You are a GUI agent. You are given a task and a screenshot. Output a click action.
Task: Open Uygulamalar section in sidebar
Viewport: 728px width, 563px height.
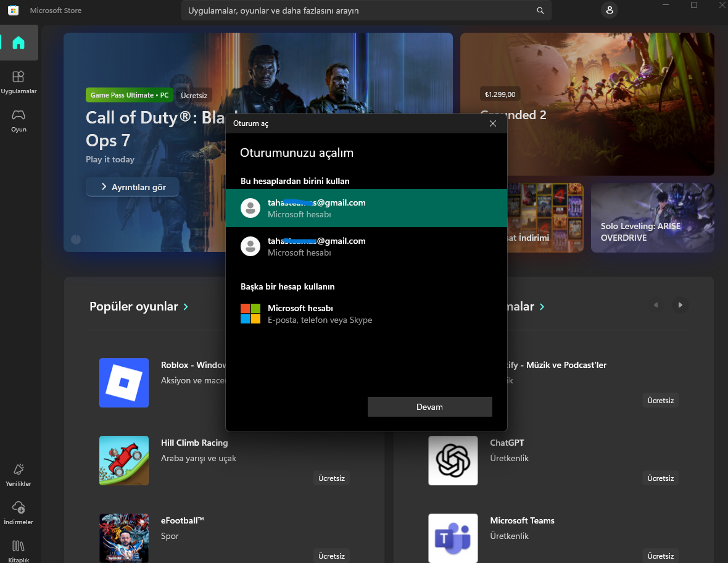[x=19, y=82]
